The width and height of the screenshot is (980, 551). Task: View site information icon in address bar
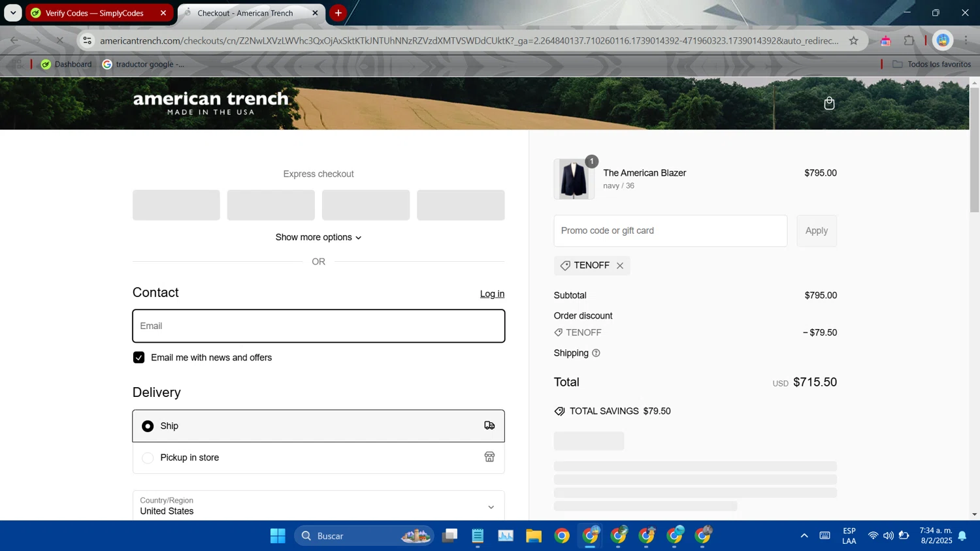pyautogui.click(x=87, y=40)
